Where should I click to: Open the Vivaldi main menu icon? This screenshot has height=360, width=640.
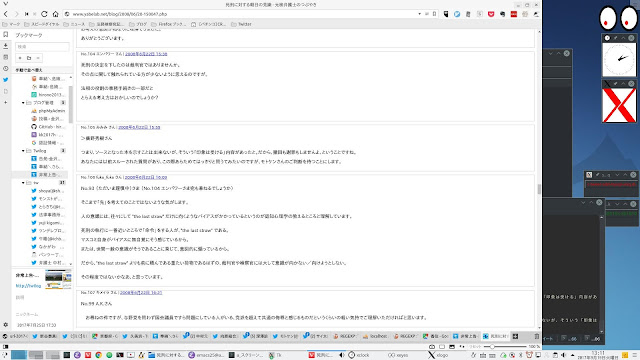pyautogui.click(x=5, y=4)
